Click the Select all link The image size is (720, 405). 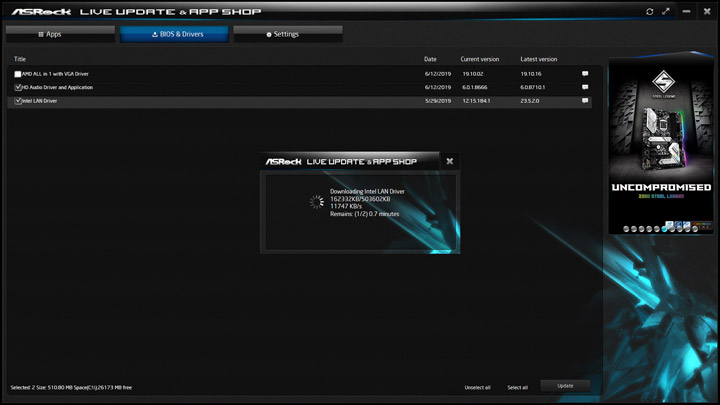point(518,388)
